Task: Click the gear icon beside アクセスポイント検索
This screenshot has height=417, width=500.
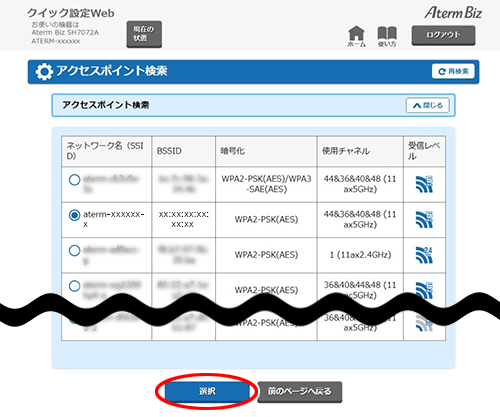Action: 44,72
